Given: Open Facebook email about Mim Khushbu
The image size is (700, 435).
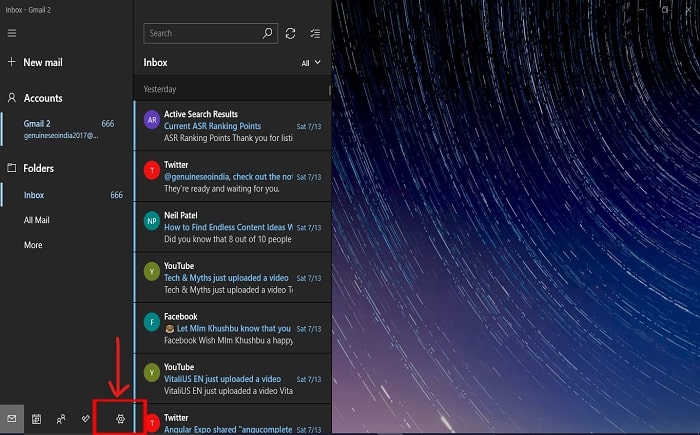Looking at the screenshot, I should [x=233, y=328].
